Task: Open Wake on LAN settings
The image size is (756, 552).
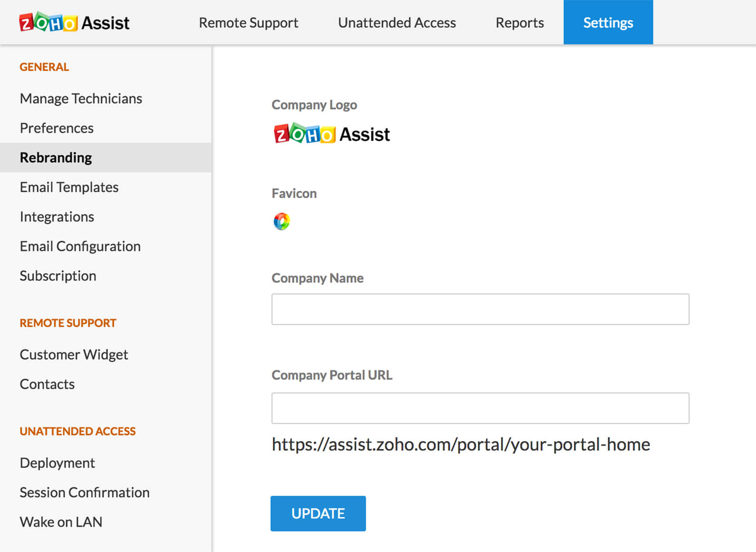Action: (61, 522)
